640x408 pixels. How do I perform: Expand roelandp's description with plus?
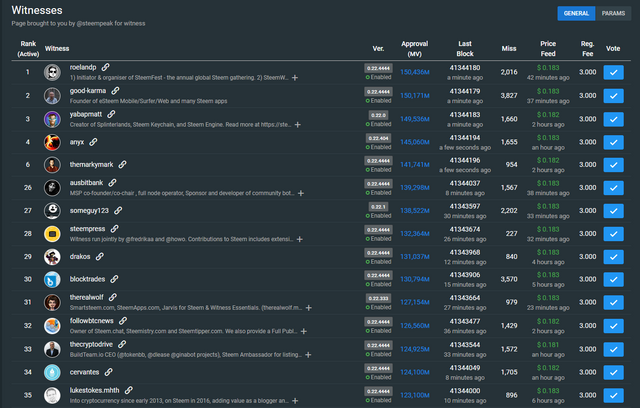coord(295,78)
